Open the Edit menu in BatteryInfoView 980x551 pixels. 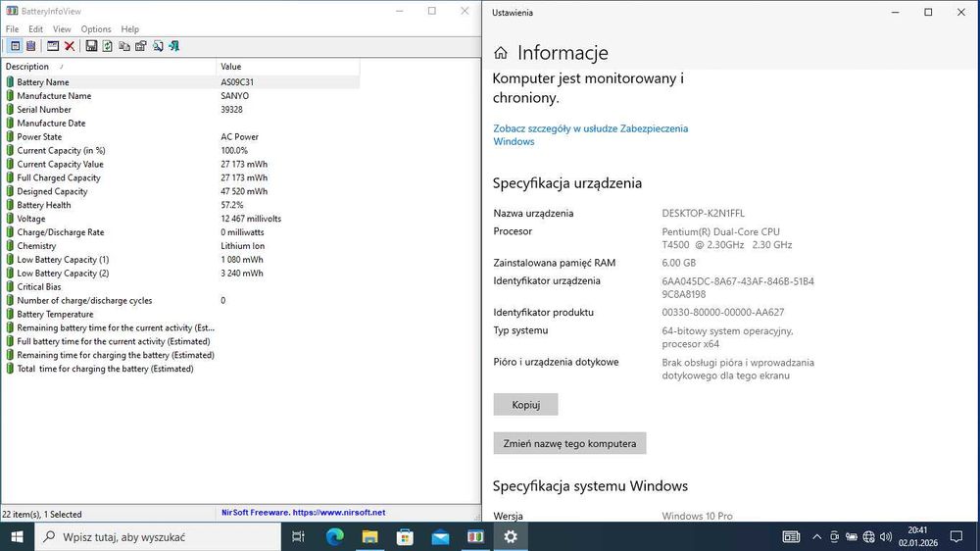(35, 28)
